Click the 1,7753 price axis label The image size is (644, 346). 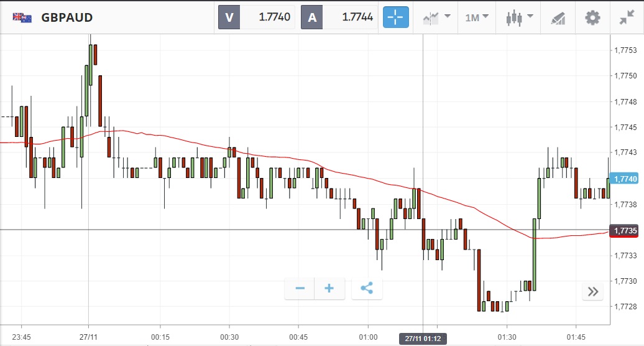[625, 50]
